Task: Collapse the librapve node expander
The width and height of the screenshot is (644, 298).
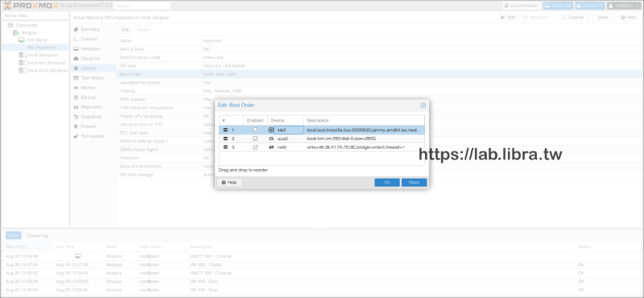Action: (x=11, y=32)
